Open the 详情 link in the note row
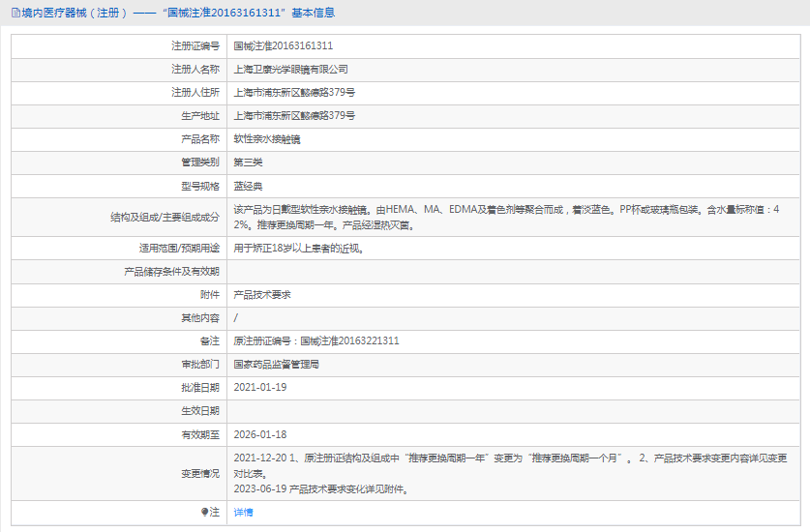Image resolution: width=810 pixels, height=532 pixels. [x=243, y=512]
